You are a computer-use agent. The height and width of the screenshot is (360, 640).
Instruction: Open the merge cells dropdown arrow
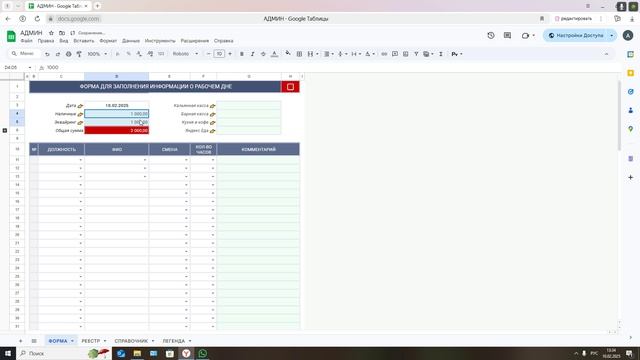tap(317, 54)
